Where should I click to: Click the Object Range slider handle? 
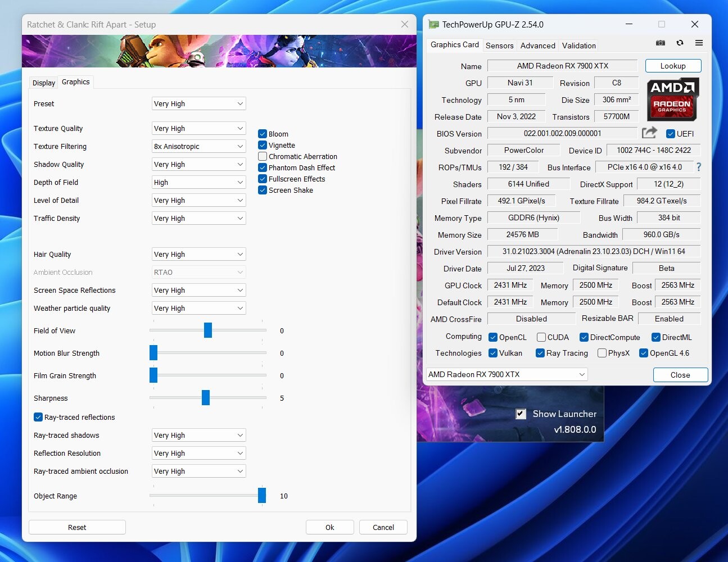[x=262, y=496]
